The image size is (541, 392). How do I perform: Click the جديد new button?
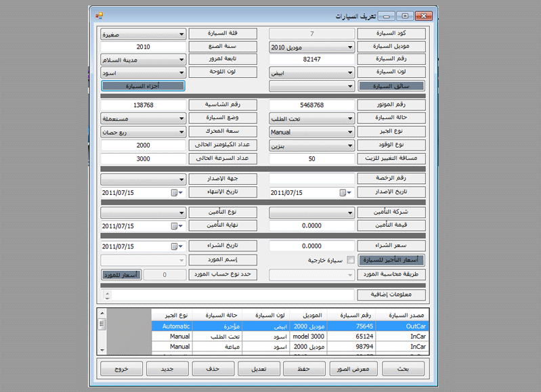tap(167, 369)
